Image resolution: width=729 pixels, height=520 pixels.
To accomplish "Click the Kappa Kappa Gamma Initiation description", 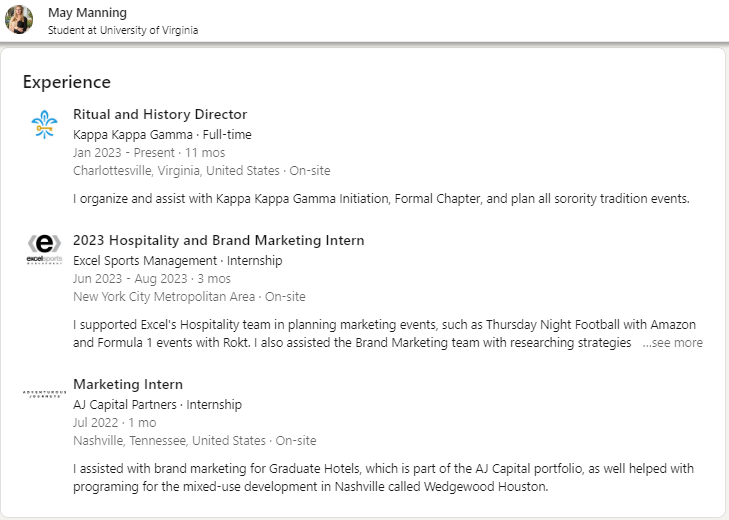I will coord(381,198).
